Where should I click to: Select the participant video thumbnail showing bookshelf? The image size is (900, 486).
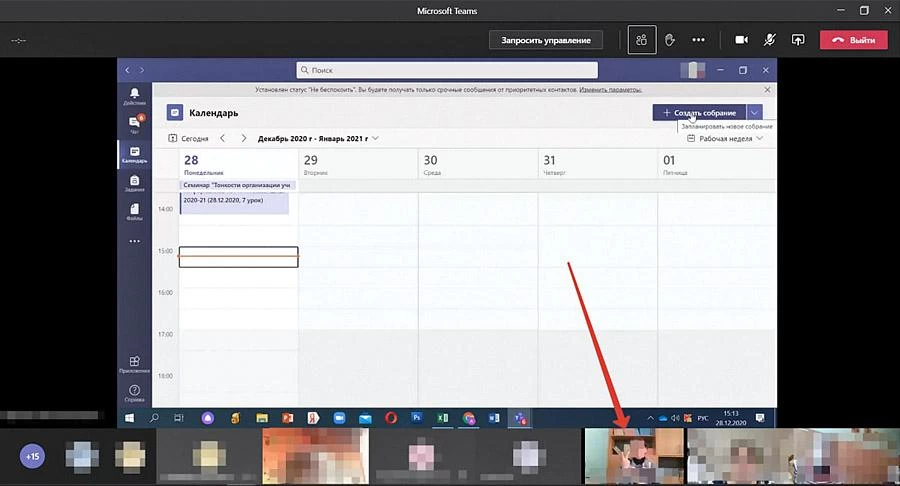coord(634,456)
